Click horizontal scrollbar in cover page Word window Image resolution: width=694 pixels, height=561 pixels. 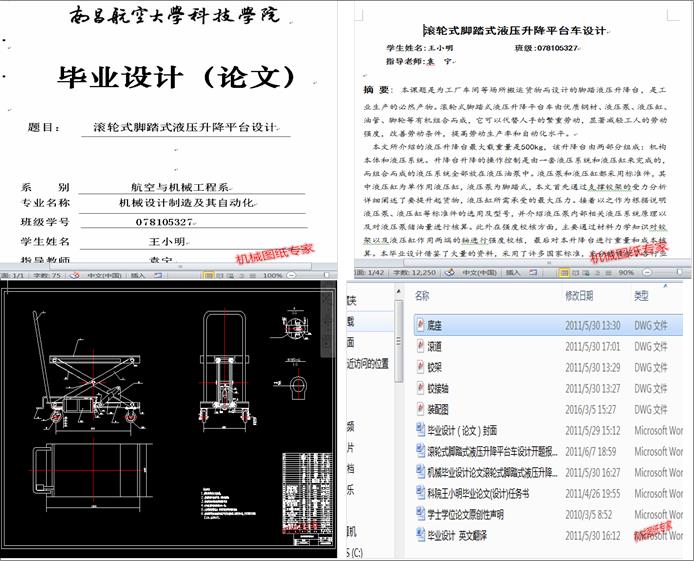coord(180,266)
